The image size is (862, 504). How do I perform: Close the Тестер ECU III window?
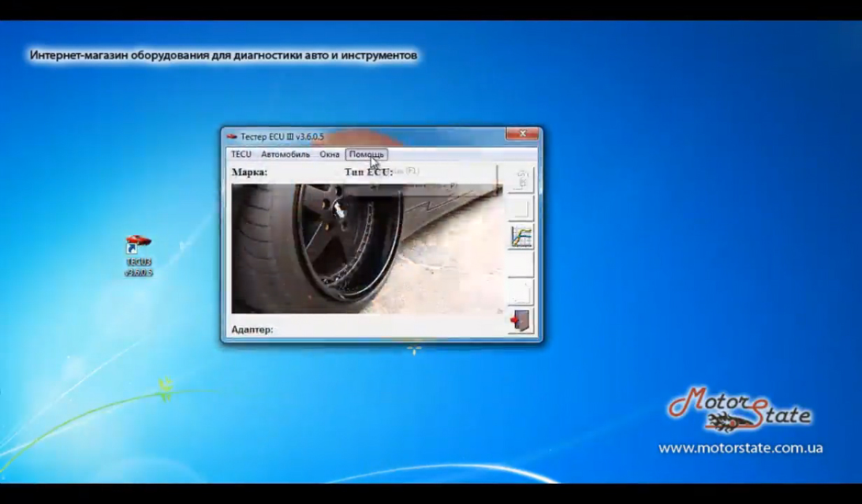click(522, 133)
